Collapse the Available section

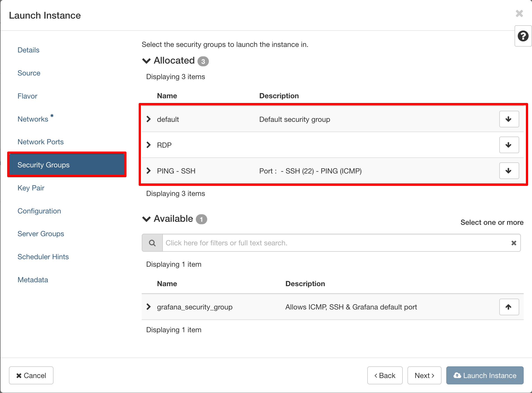(x=146, y=219)
